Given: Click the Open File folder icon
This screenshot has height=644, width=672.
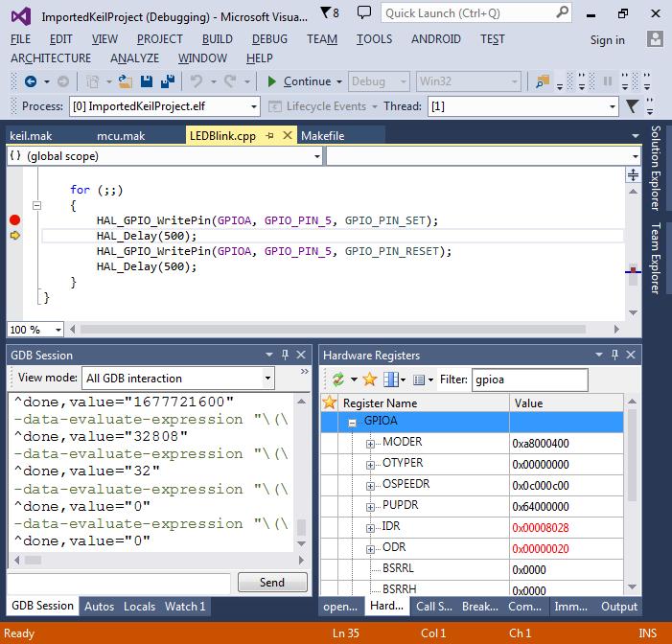Looking at the screenshot, I should tap(126, 82).
